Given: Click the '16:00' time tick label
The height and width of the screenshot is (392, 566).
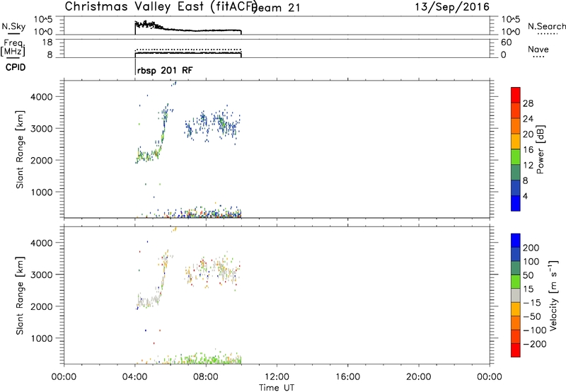Looking at the screenshot, I should click(347, 377).
